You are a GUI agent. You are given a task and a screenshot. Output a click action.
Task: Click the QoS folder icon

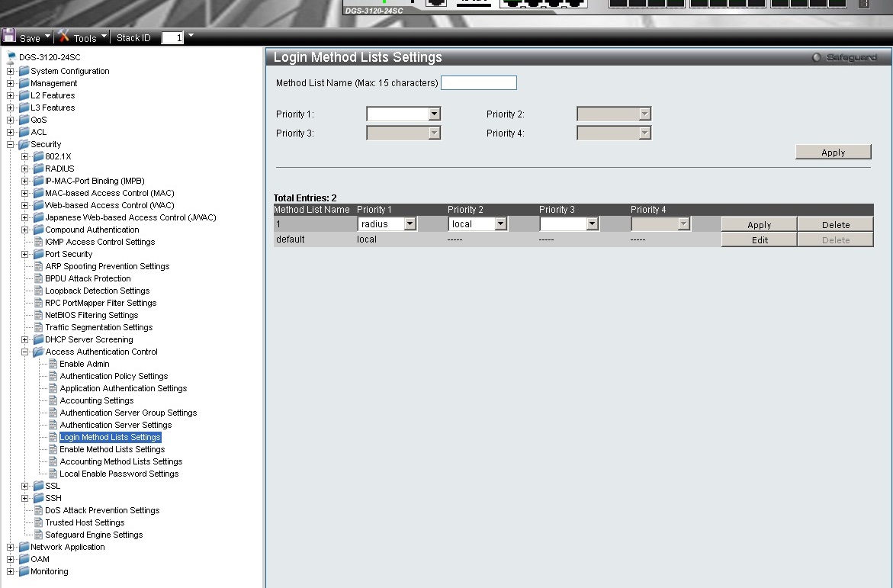24,120
